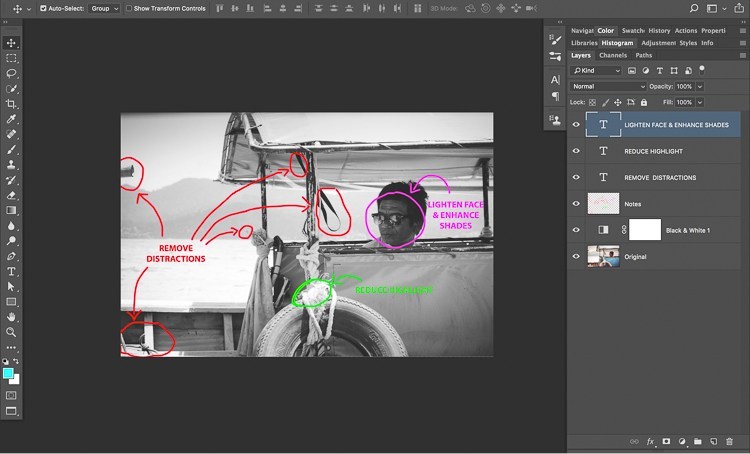750x454 pixels.
Task: Open the Opacity slider dropdown arrow
Action: [700, 87]
